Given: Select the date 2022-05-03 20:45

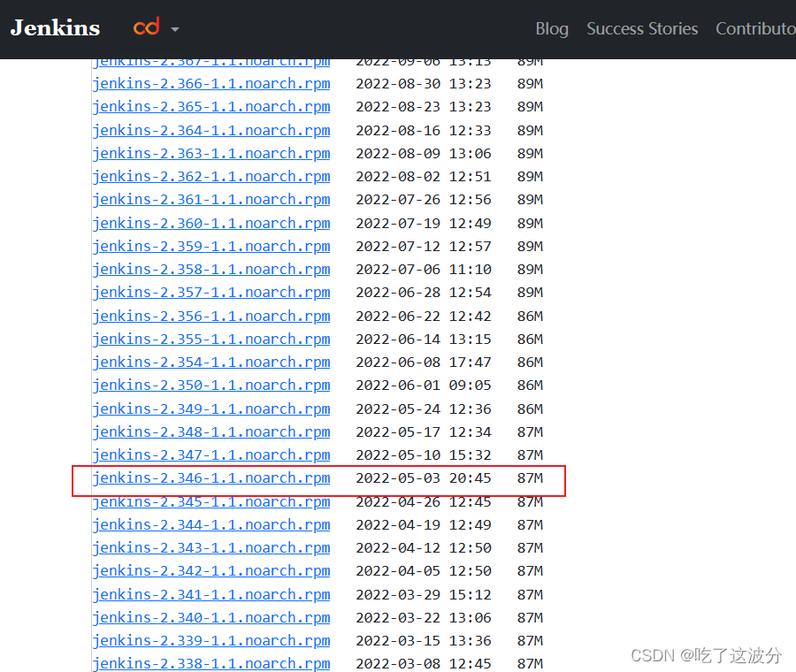Looking at the screenshot, I should pyautogui.click(x=424, y=478).
